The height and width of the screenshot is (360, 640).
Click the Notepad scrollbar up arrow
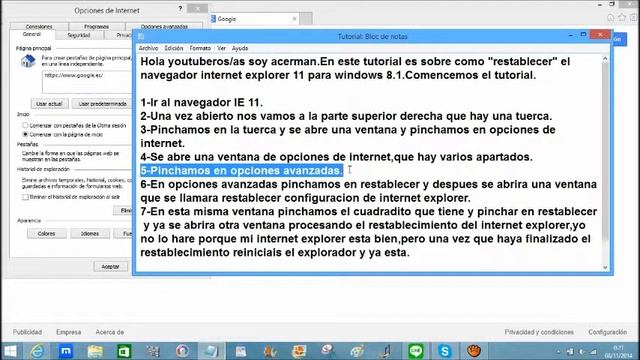[605, 59]
